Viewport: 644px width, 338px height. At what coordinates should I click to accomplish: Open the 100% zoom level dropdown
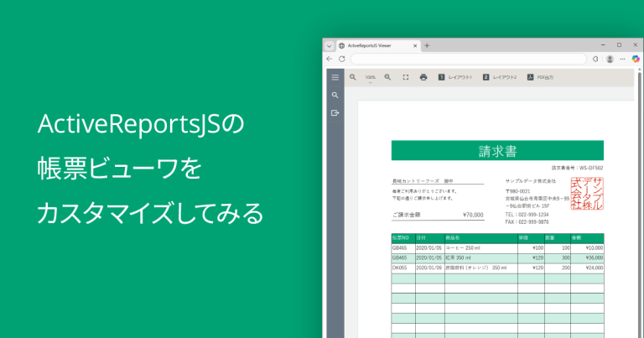pos(371,78)
